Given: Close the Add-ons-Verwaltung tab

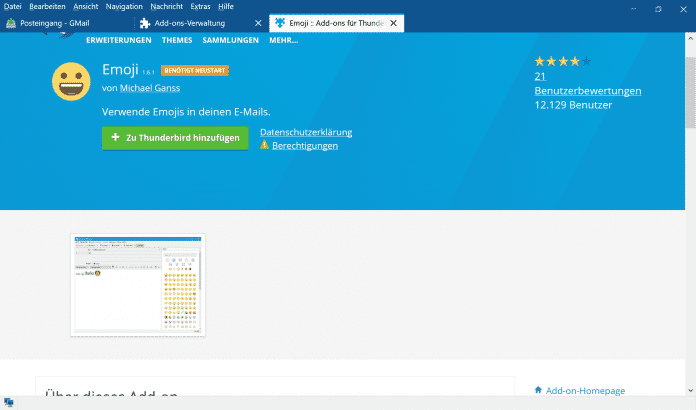Looking at the screenshot, I should [258, 22].
